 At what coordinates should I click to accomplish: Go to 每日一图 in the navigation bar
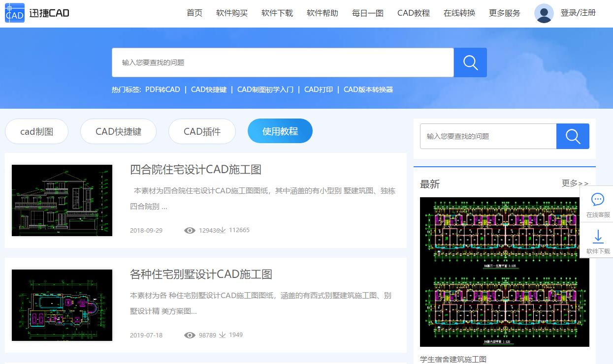[367, 13]
